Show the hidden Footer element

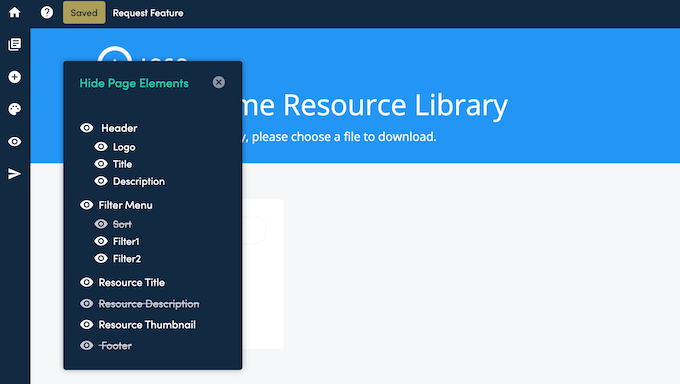87,345
